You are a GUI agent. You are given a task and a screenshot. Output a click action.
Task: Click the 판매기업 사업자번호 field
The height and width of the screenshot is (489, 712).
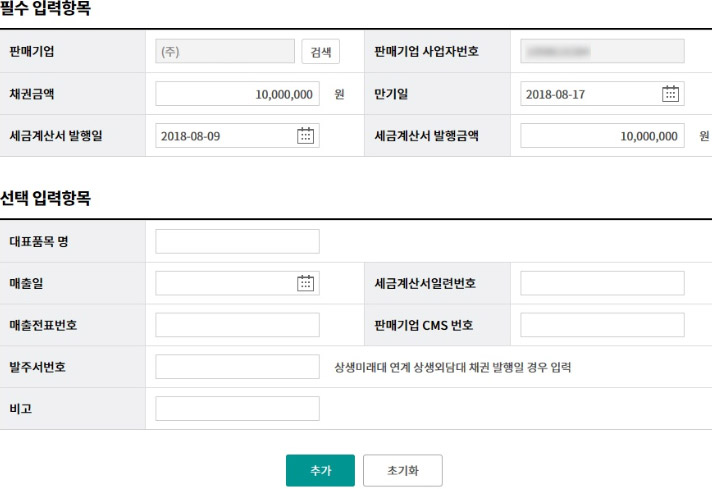(602, 52)
